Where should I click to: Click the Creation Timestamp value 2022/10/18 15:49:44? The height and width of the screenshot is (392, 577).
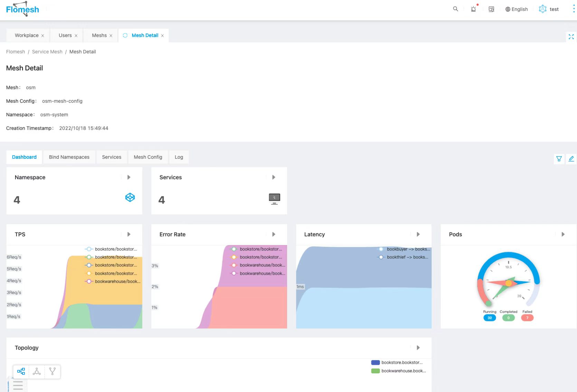click(84, 128)
